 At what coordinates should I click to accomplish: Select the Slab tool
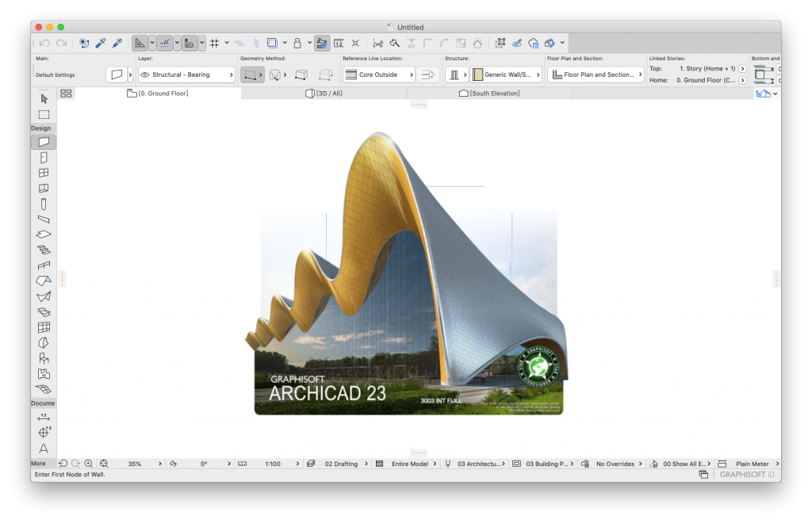tap(44, 235)
